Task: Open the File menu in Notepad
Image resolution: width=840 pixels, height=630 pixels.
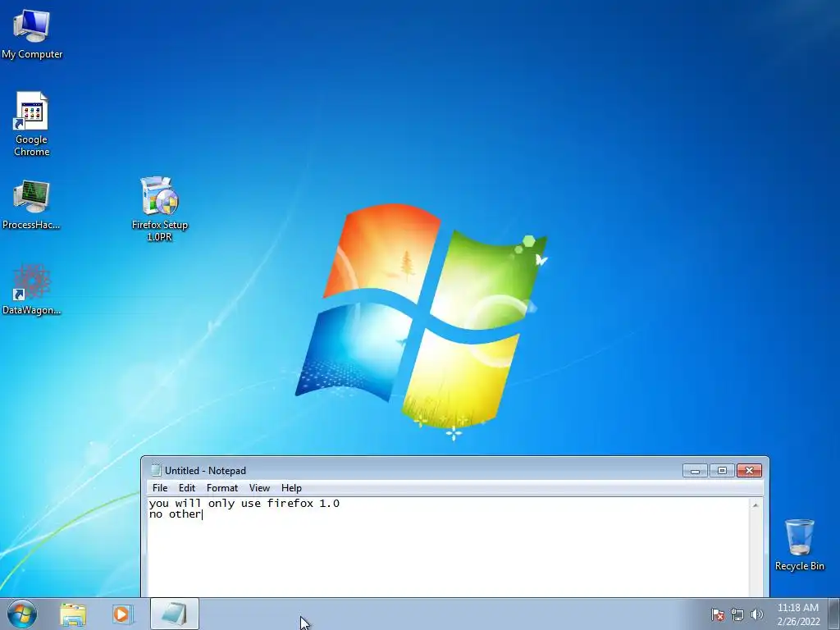Action: tap(160, 487)
